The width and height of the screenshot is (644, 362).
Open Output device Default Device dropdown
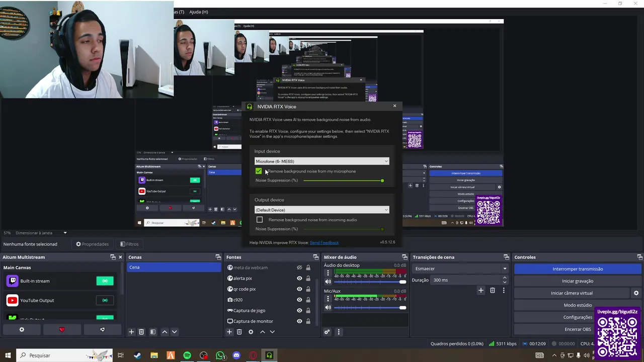(x=321, y=210)
